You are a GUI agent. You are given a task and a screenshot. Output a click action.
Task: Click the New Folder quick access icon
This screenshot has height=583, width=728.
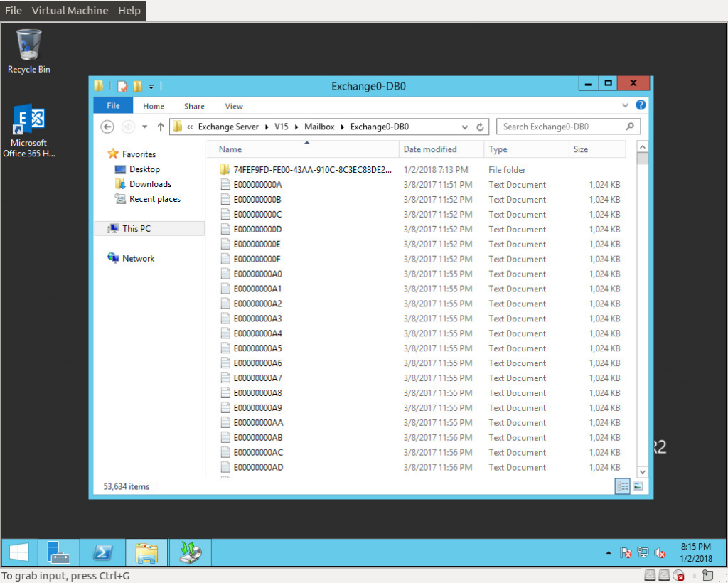tap(137, 86)
